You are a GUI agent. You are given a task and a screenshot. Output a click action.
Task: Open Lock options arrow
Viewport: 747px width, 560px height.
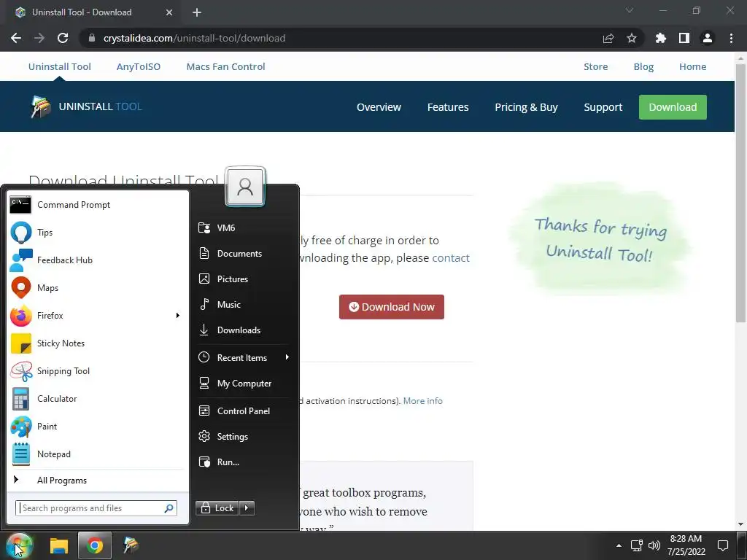247,508
